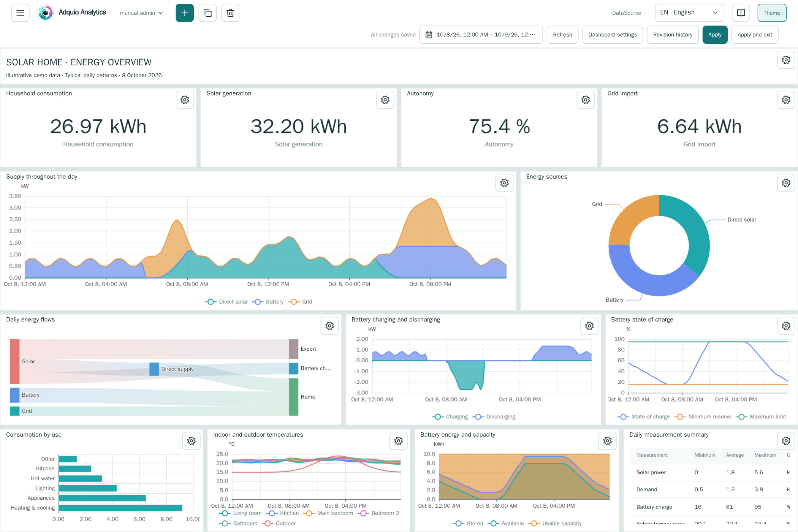The image size is (798, 532).
Task: Open Energy sources widget settings gear
Action: (786, 183)
